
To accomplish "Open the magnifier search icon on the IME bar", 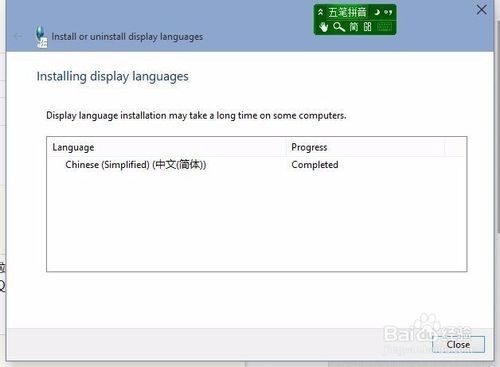I will (x=339, y=27).
